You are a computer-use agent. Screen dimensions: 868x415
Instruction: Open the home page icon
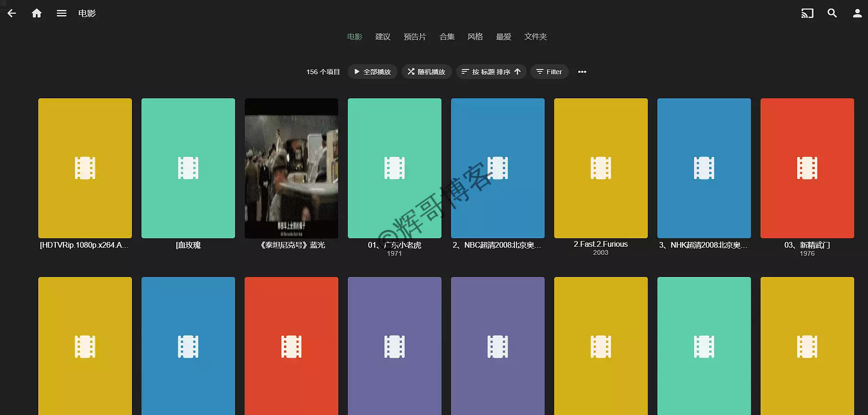(36, 13)
